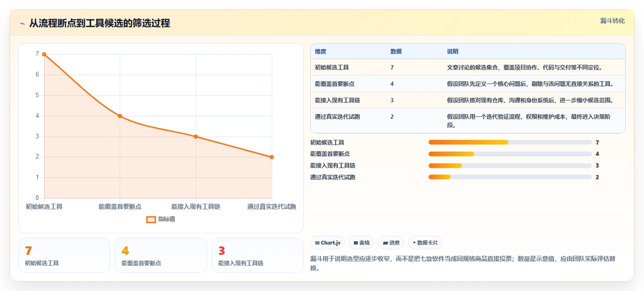
Task: Click the sparkle icon in the 数据卡片 tag
Action: pyautogui.click(x=414, y=243)
